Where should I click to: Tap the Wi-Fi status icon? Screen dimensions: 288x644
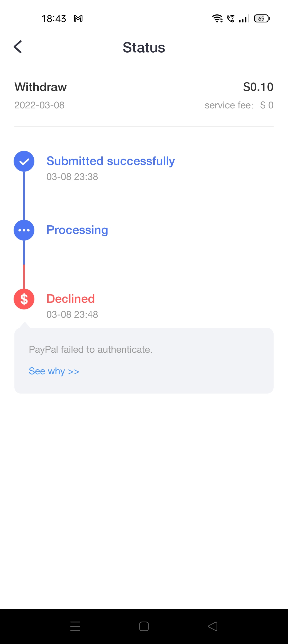click(217, 18)
